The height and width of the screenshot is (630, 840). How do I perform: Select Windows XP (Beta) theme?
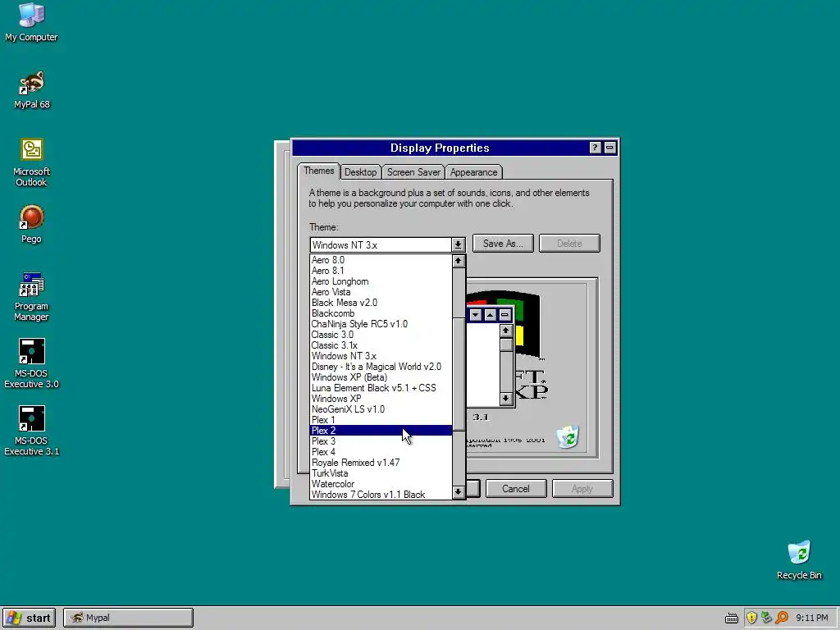381,377
